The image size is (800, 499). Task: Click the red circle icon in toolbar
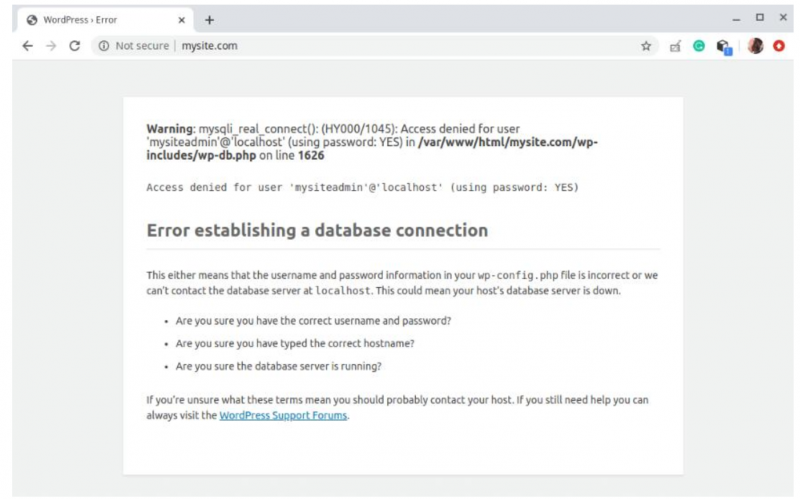point(779,46)
